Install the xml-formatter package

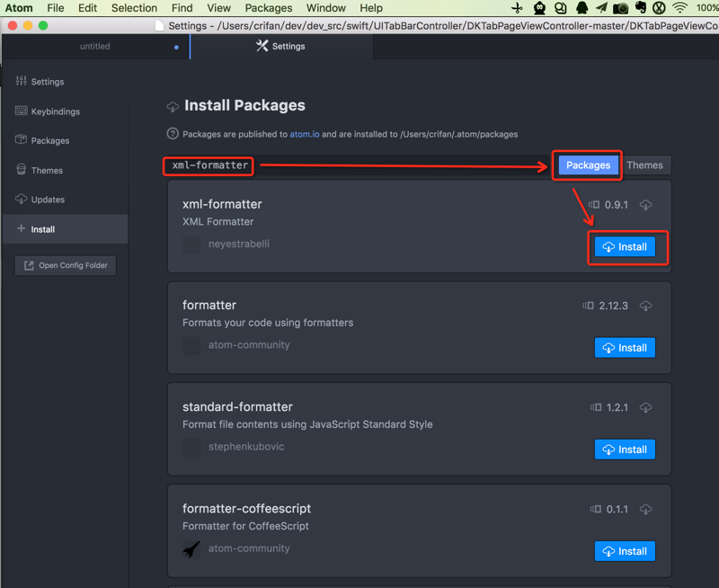(x=625, y=246)
